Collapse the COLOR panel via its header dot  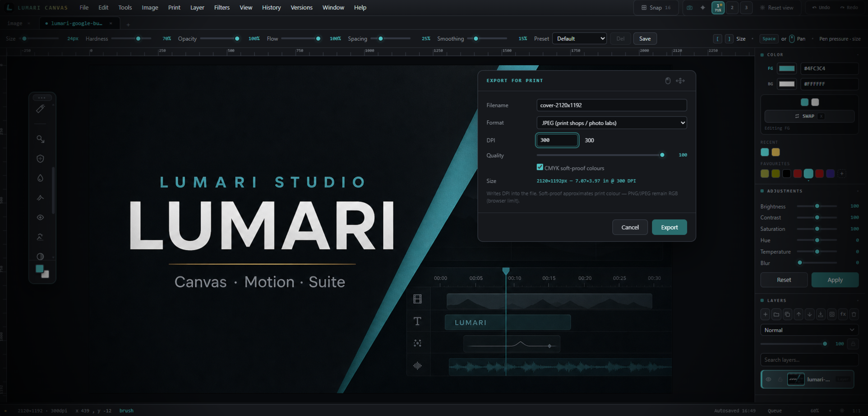762,55
